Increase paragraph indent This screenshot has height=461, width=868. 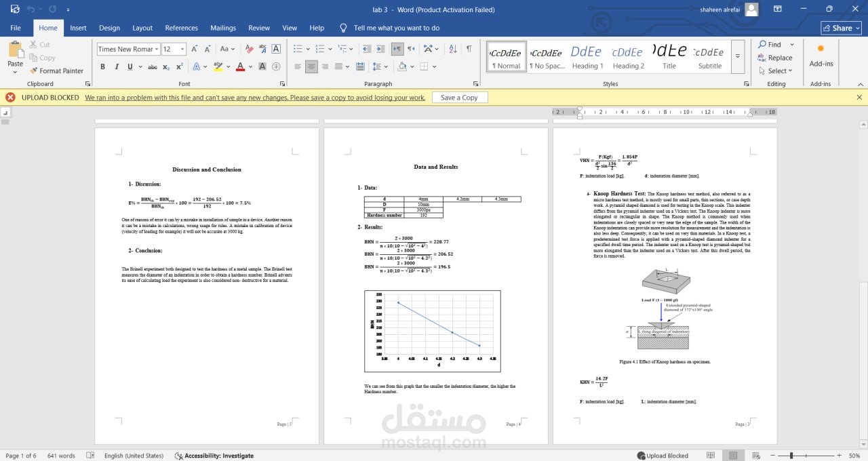tap(382, 49)
